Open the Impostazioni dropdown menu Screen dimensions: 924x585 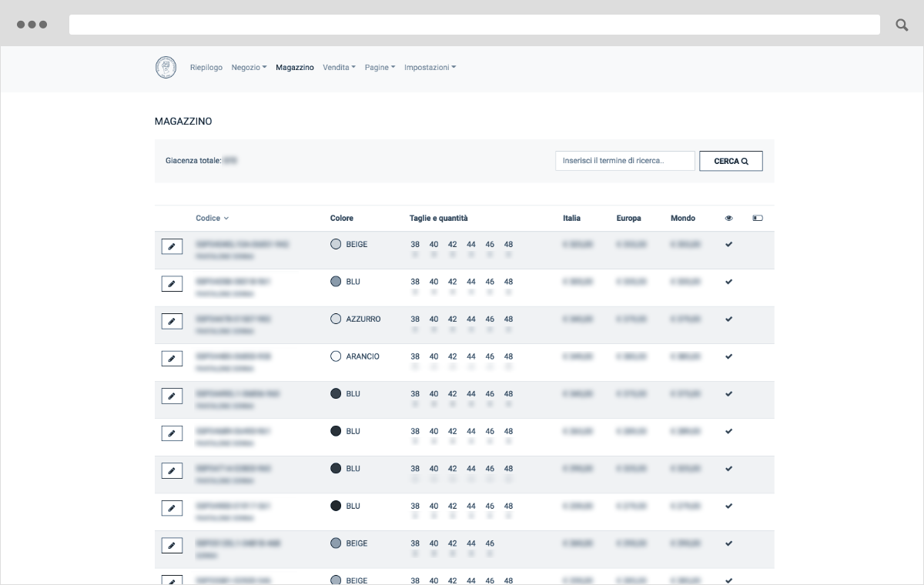(430, 68)
